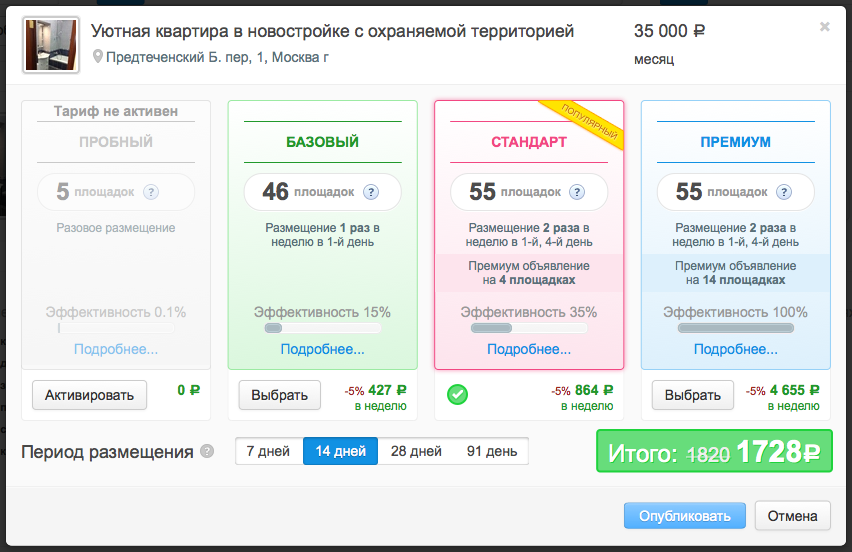Open Подробнее link in Пробный card
This screenshot has width=852, height=552.
click(116, 349)
